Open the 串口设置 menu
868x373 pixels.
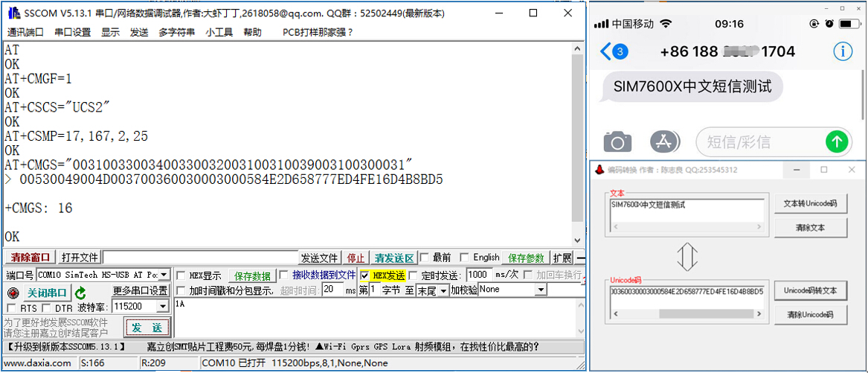[x=72, y=32]
